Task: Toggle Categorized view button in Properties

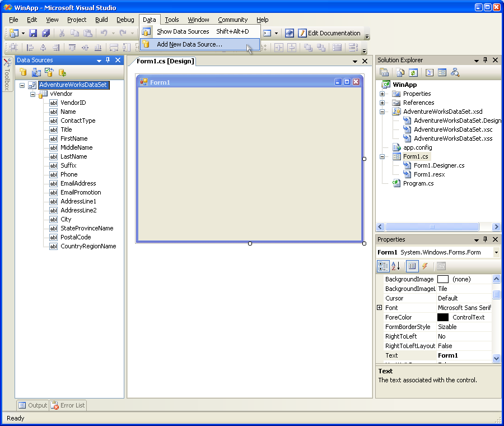Action: coord(383,266)
